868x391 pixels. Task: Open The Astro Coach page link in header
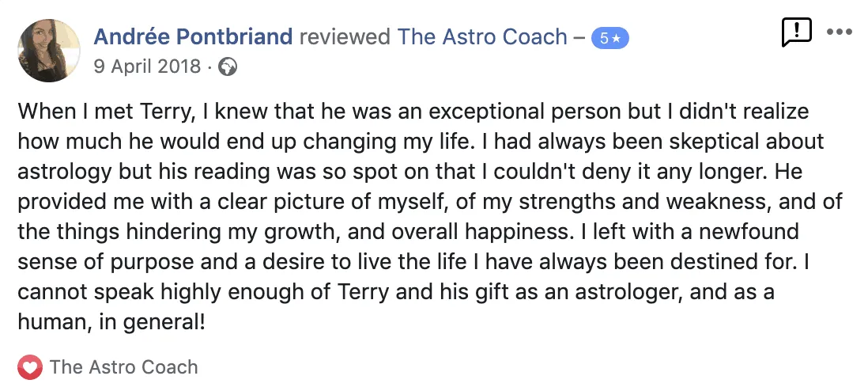tap(482, 37)
